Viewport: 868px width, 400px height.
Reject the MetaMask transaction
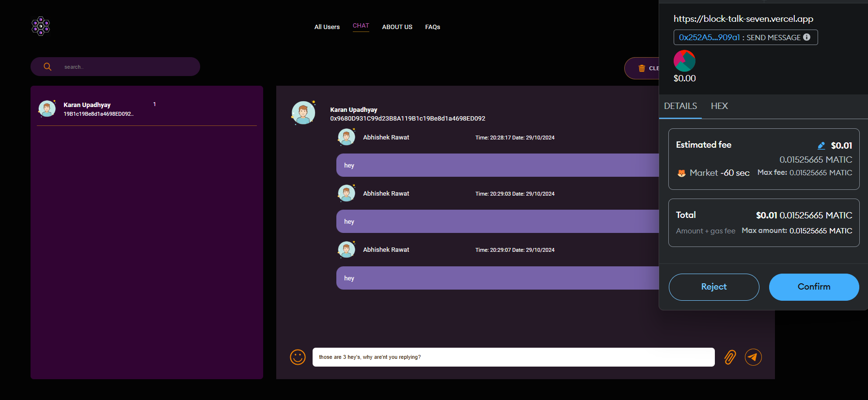pos(713,287)
